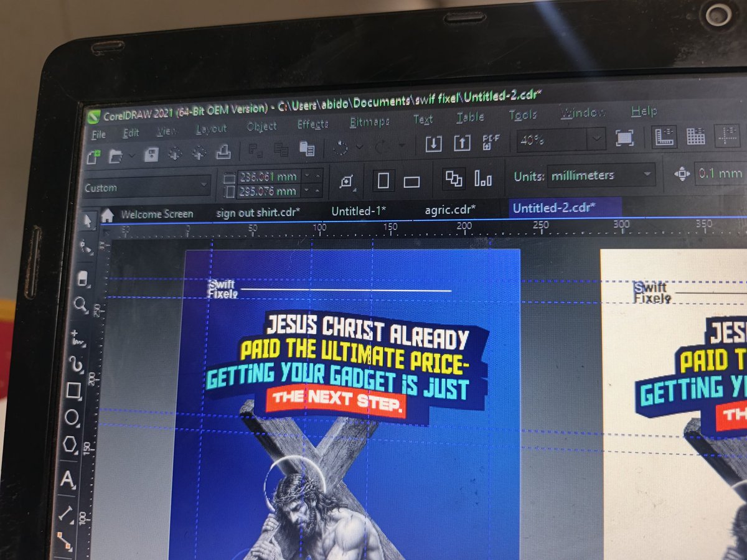Select Portrait page orientation
Screen dimensions: 747x560
click(383, 181)
